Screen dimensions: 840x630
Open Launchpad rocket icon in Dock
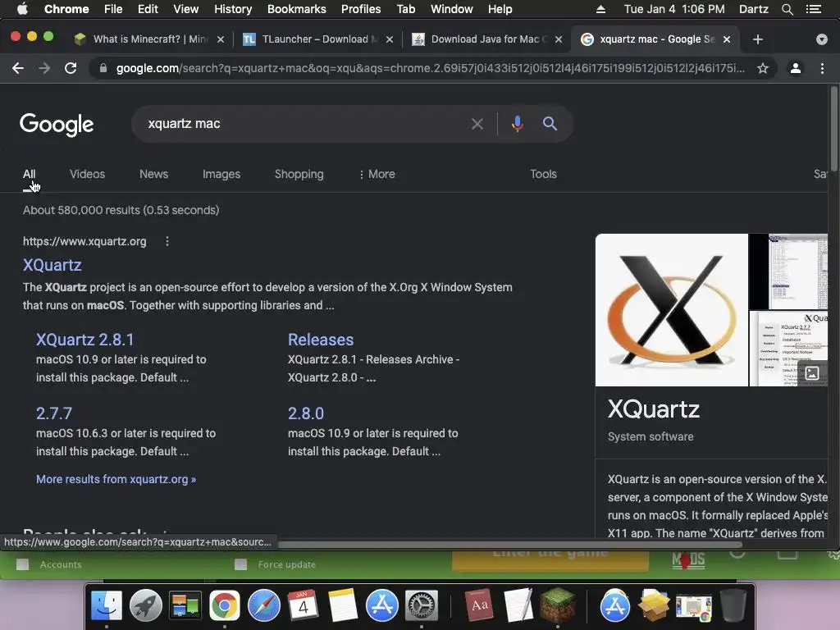(x=146, y=605)
